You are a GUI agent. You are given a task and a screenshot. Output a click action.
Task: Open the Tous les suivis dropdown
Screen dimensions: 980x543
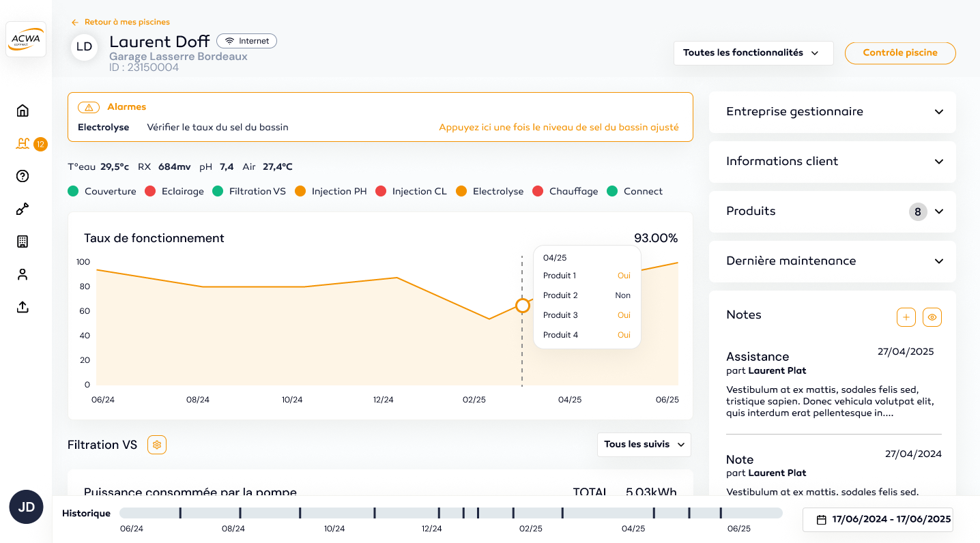644,445
